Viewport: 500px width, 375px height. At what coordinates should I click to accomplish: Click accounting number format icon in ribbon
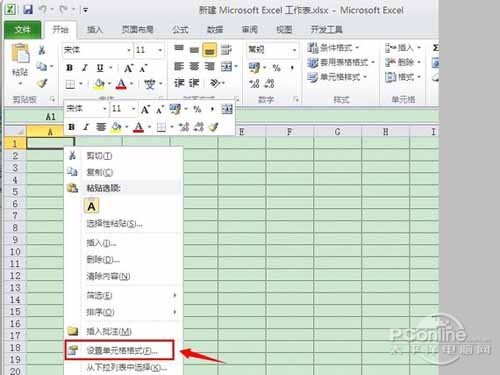(x=254, y=68)
